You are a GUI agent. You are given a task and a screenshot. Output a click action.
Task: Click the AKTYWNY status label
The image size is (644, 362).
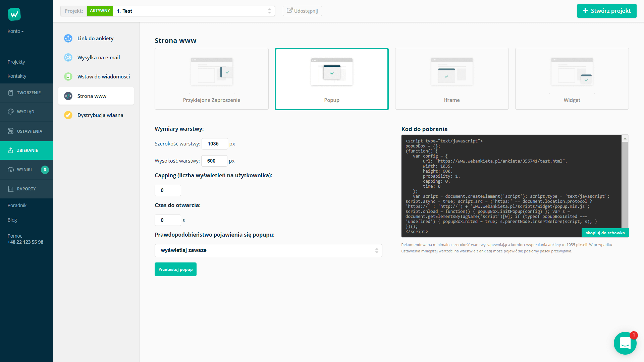point(100,11)
